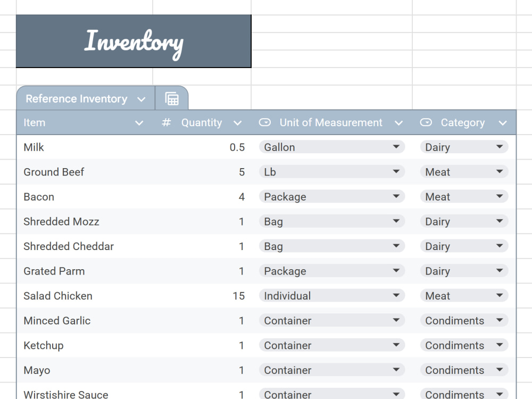The image size is (532, 399).
Task: Select the Ketchup item cell
Action: tap(85, 345)
